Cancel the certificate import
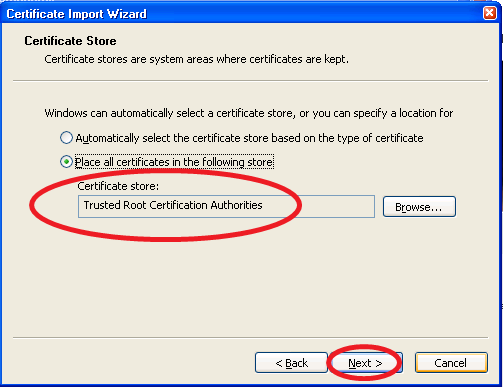The image size is (503, 387). pyautogui.click(x=451, y=363)
